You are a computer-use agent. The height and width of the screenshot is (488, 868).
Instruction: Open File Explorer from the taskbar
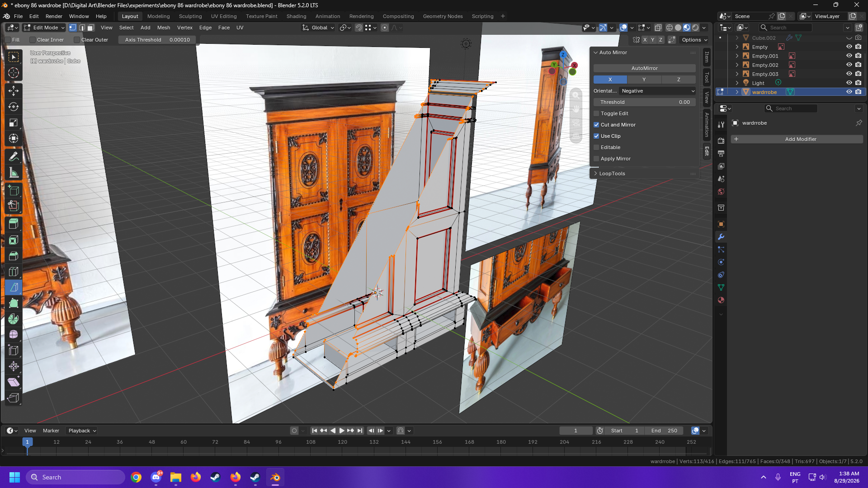pos(176,477)
